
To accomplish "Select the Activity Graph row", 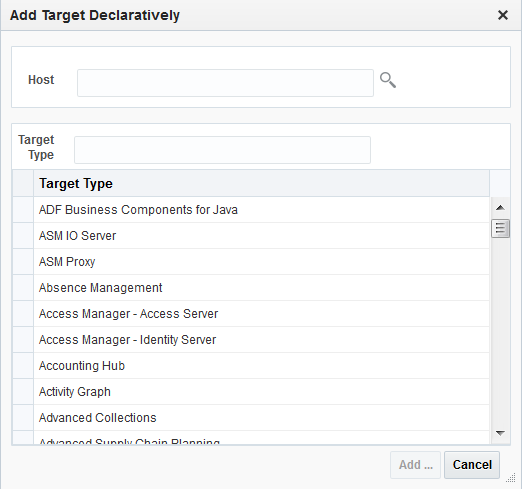I will click(261, 392).
